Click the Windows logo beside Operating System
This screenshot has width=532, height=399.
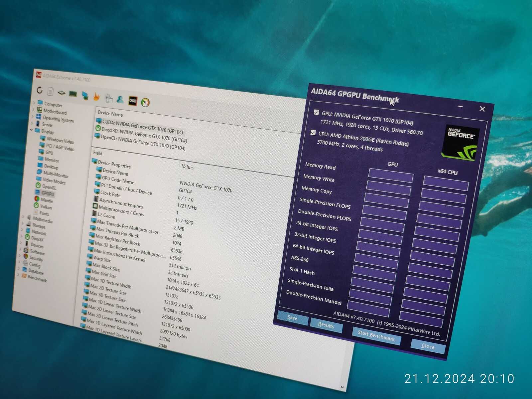pos(39,117)
